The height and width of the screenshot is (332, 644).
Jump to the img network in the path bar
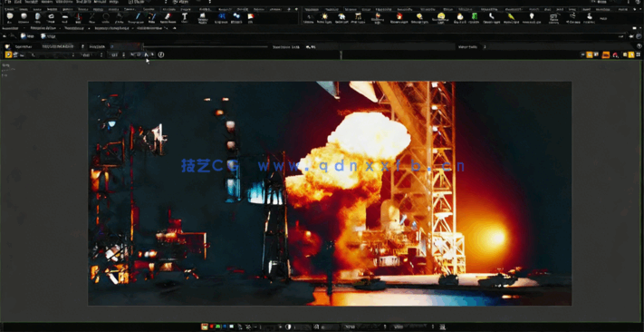[48, 36]
